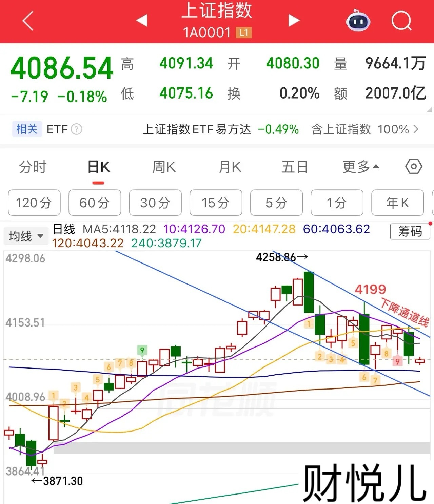Open the AI robot assistant
The image size is (434, 504).
click(x=358, y=20)
